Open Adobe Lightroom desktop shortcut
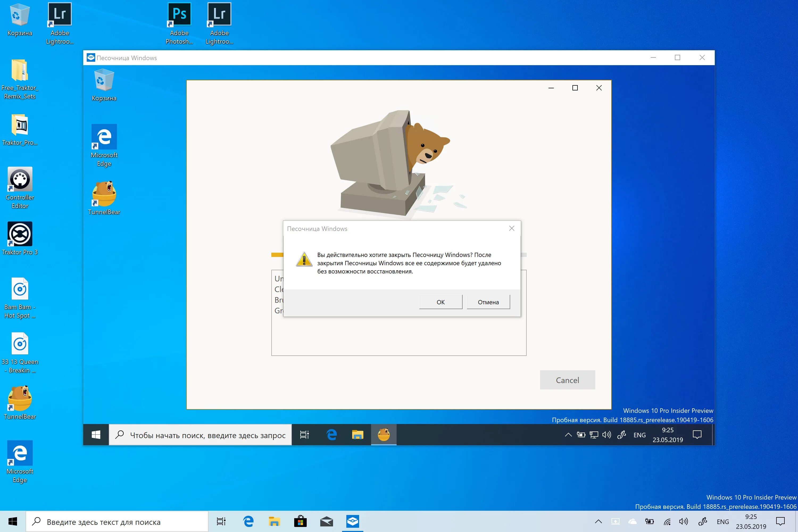 point(59,14)
